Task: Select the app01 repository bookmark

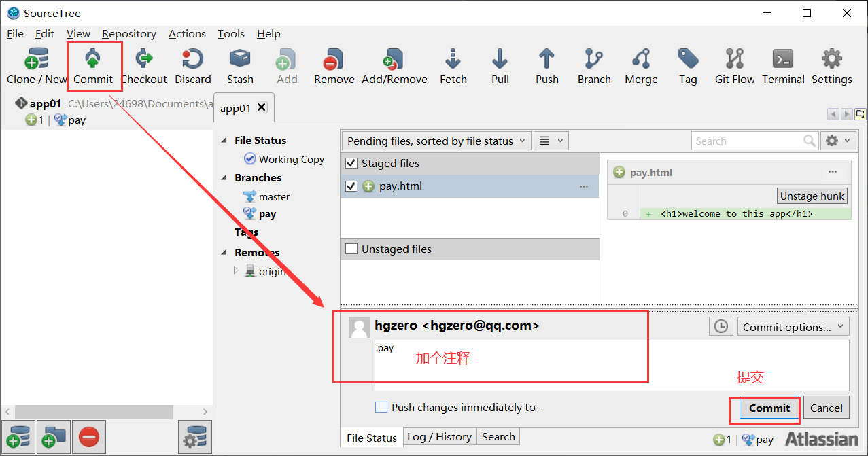Action: [45, 104]
